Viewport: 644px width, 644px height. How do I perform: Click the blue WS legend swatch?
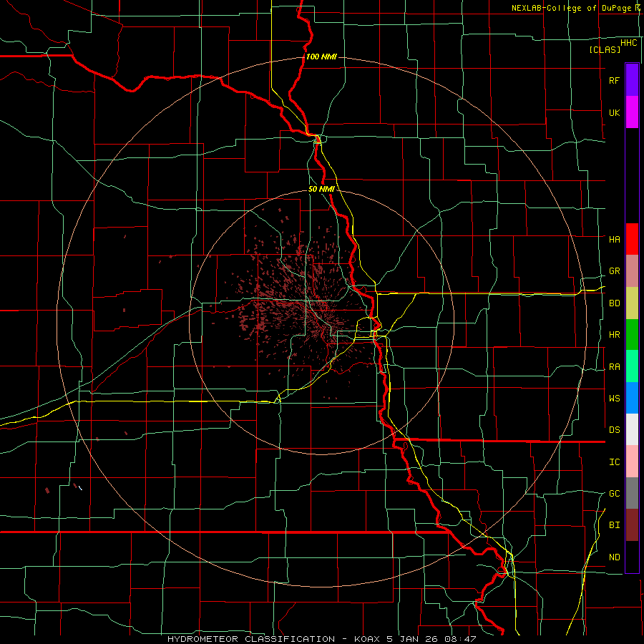pyautogui.click(x=632, y=398)
